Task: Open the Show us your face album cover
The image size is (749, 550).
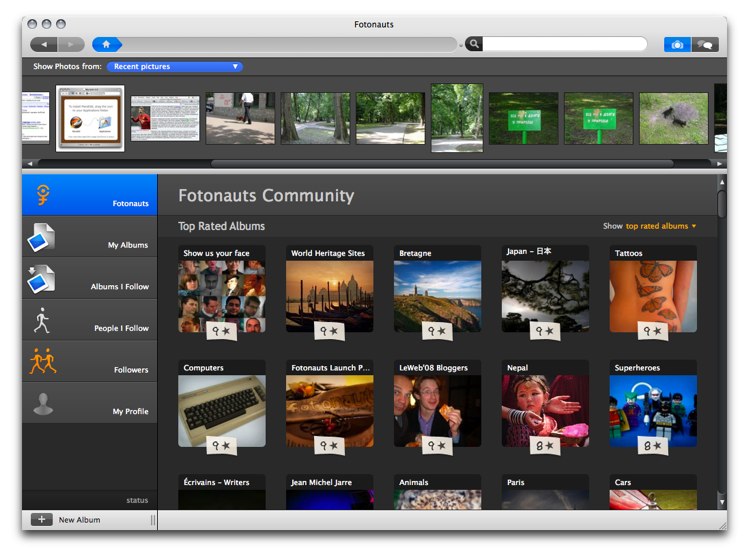Action: [x=222, y=296]
